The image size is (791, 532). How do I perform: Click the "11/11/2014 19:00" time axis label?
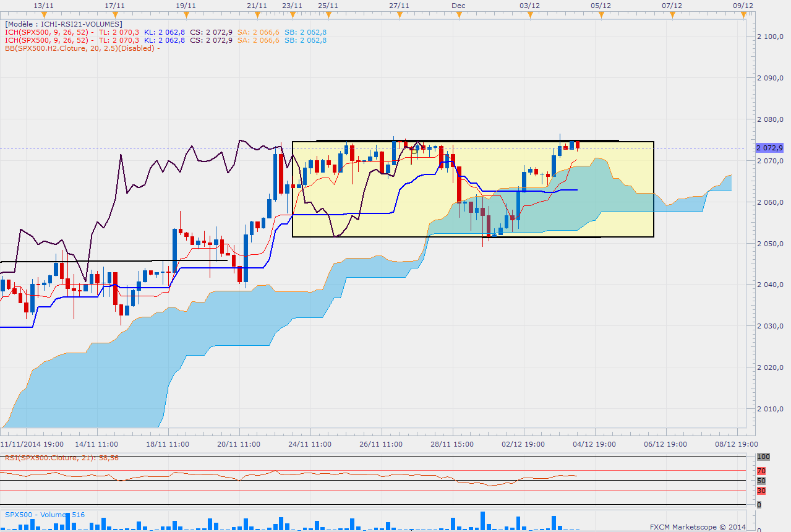(32, 444)
